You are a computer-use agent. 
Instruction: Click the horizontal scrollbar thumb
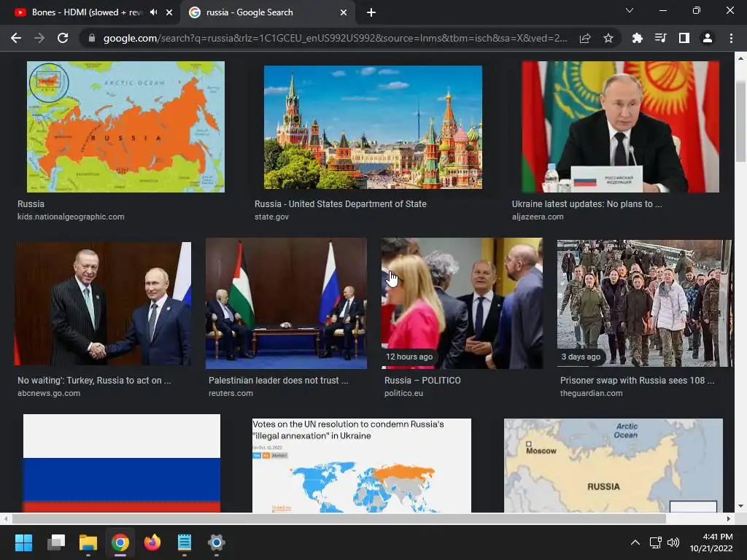338,518
